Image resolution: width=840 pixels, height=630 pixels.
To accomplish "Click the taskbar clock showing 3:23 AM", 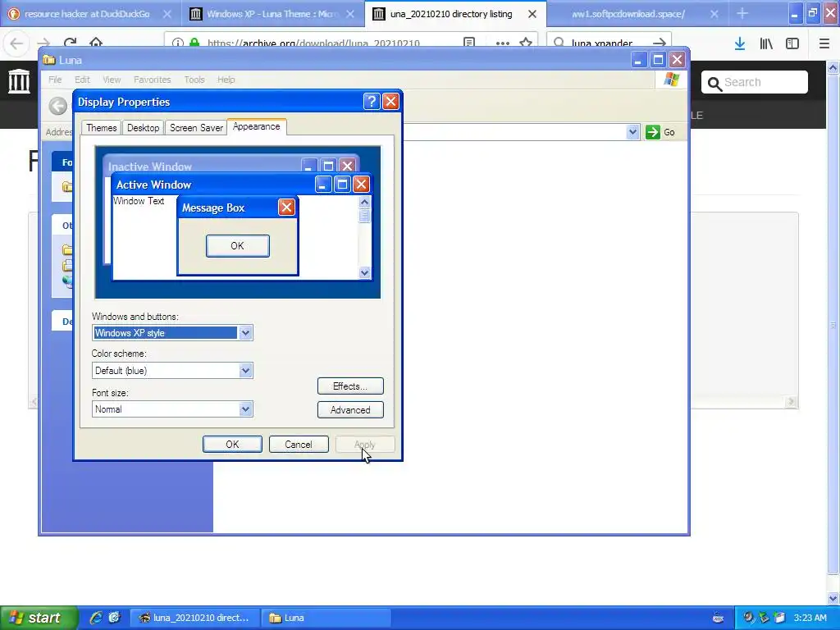I will click(x=810, y=618).
